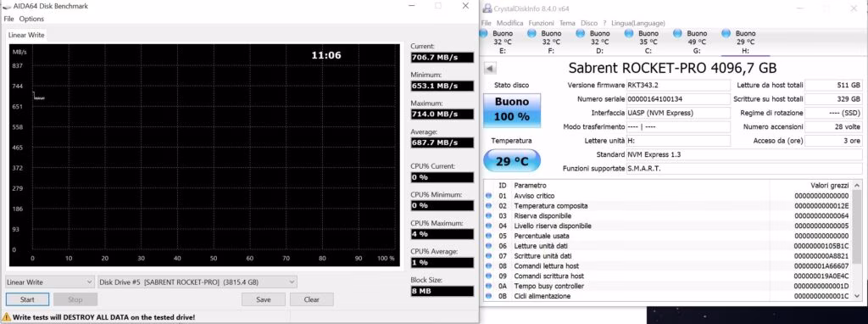Select the F: drive status icon

(x=532, y=34)
